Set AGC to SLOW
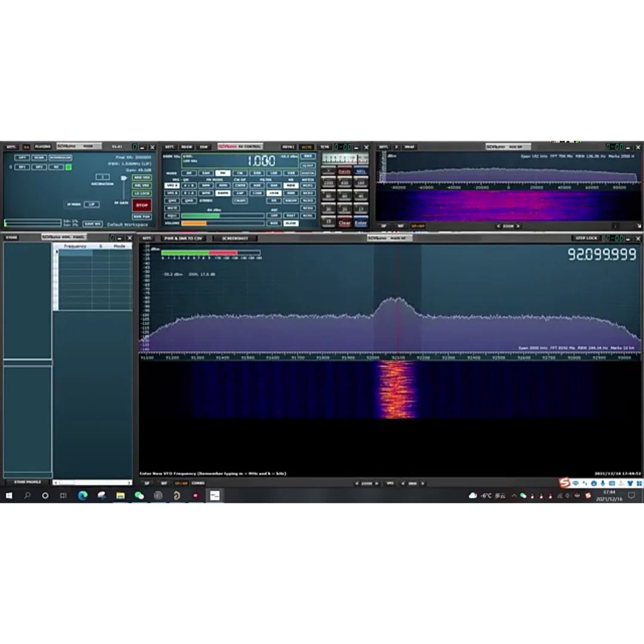This screenshot has height=644, width=644. pyautogui.click(x=291, y=223)
